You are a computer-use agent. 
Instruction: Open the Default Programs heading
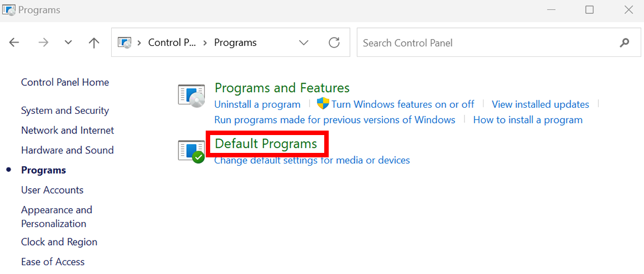[x=266, y=143]
